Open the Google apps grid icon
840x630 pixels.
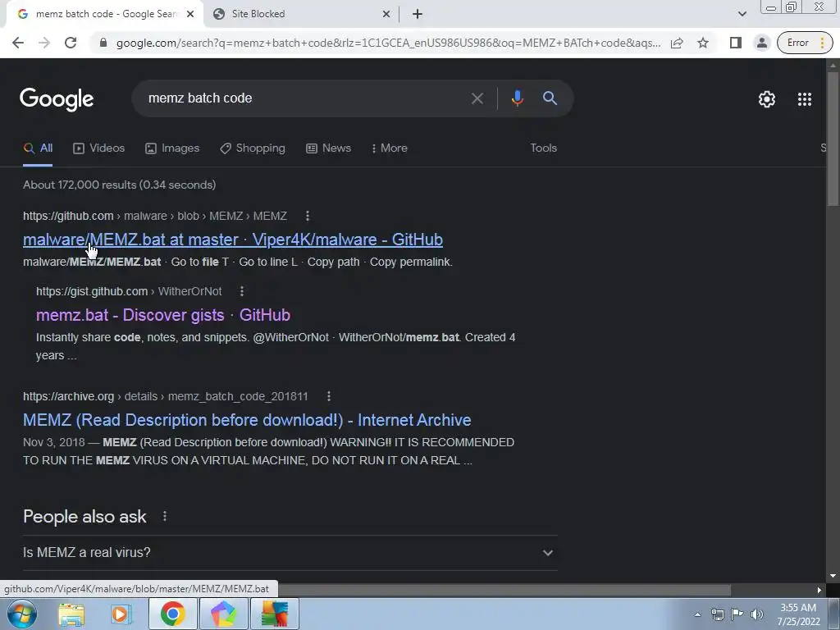[x=804, y=99]
